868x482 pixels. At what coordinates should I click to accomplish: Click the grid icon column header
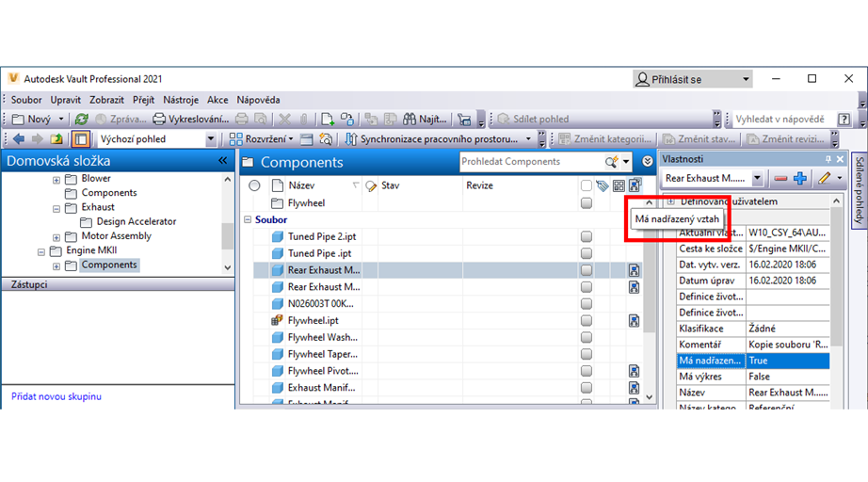pos(619,186)
